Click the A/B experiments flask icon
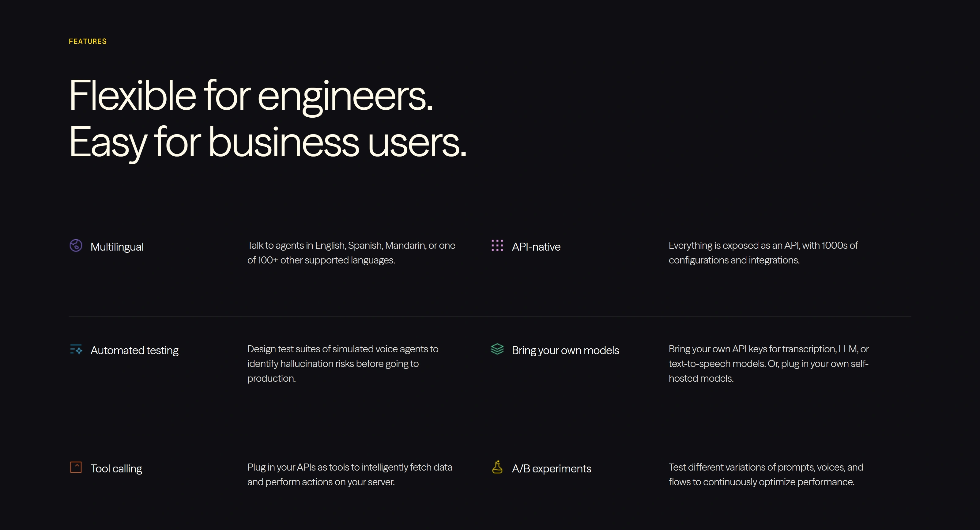The width and height of the screenshot is (980, 530). [497, 467]
